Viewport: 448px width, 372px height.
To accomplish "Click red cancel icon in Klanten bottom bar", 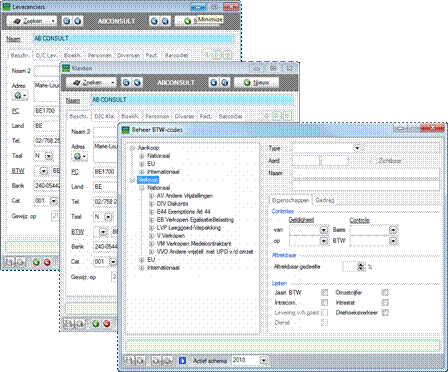I will [x=107, y=323].
